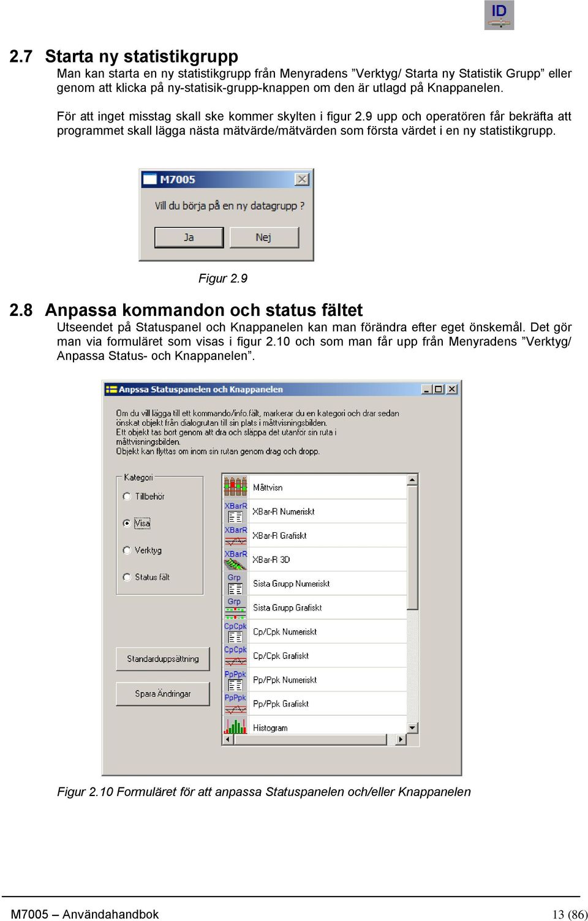The image size is (588, 921).
Task: Click the Pp/Ppk Numeriskt icon
Action: pyautogui.click(x=235, y=680)
